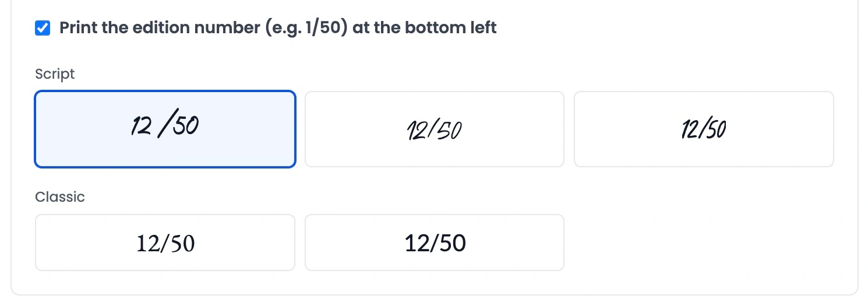Click the bold sans-serif 12/50 sample text

(435, 243)
